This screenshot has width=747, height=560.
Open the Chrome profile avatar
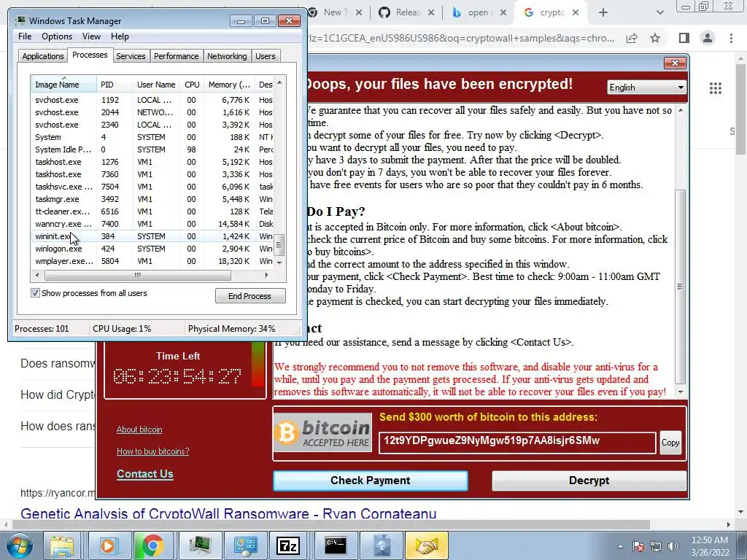click(708, 38)
